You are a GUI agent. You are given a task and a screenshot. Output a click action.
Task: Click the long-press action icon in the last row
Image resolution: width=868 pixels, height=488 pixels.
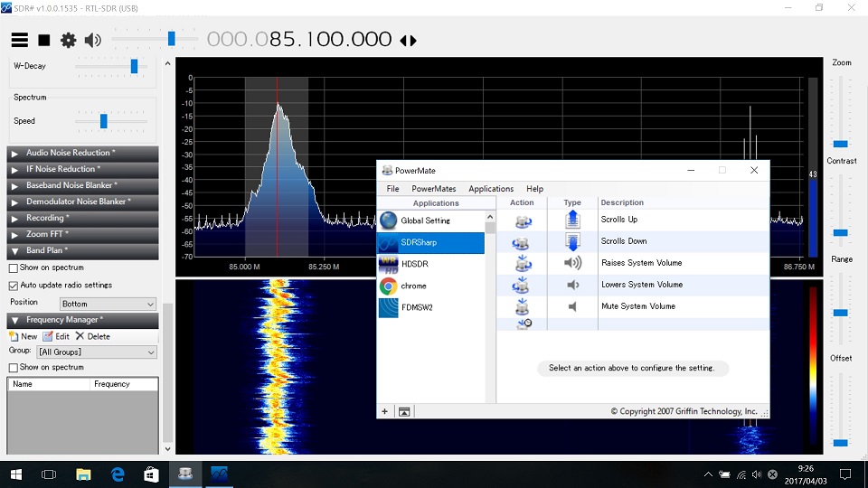524,324
